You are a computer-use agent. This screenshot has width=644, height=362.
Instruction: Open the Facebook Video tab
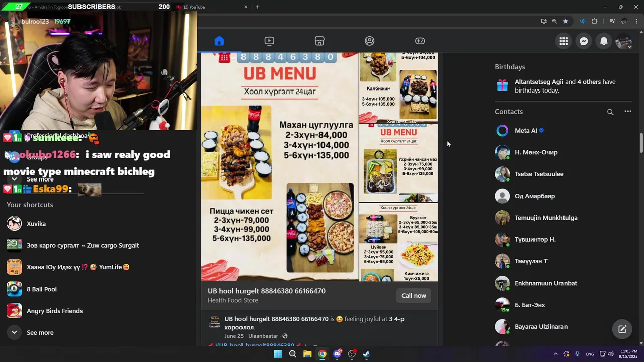tap(269, 41)
